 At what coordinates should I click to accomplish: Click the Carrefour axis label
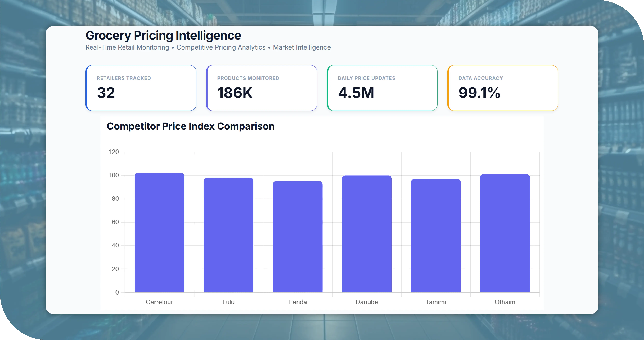click(160, 302)
